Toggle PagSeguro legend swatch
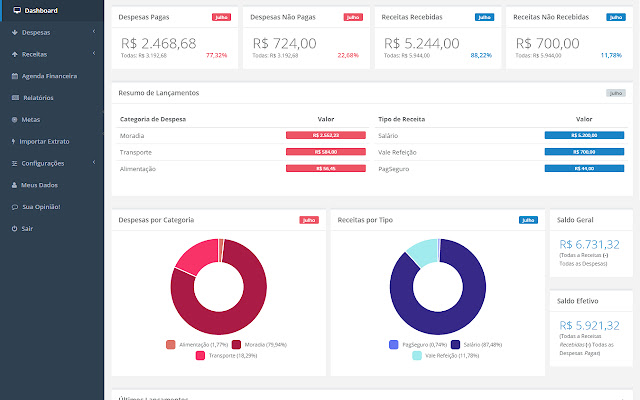 pos(393,344)
